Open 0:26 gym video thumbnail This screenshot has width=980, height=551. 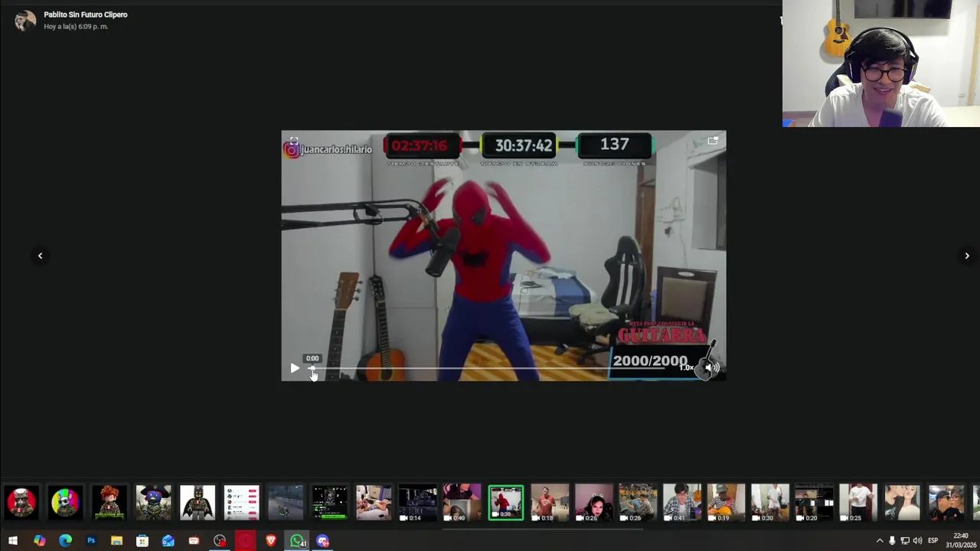point(638,503)
